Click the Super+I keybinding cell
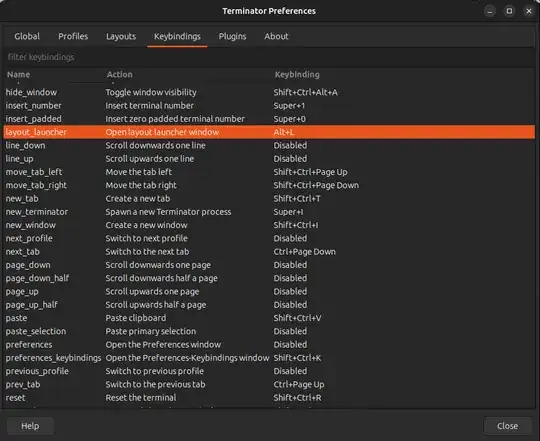Image resolution: width=540 pixels, height=441 pixels. coord(288,212)
